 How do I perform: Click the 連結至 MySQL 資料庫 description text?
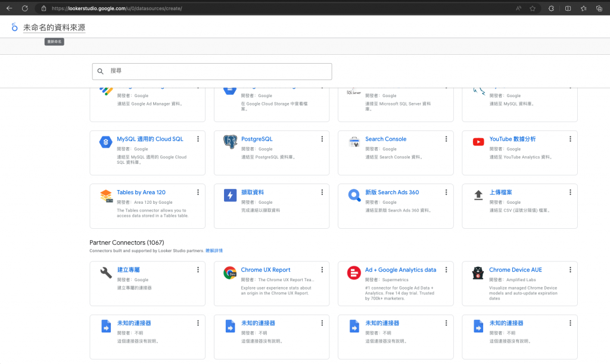pyautogui.click(x=512, y=104)
